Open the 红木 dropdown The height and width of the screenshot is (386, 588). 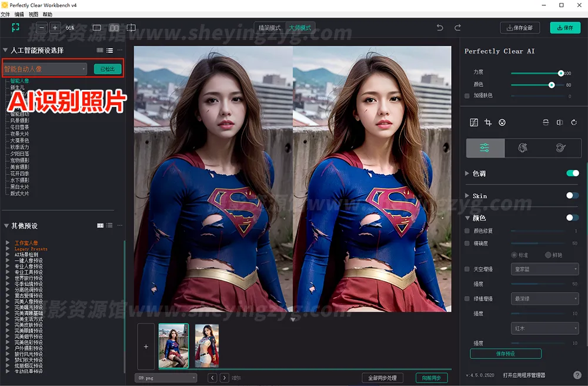(545, 328)
